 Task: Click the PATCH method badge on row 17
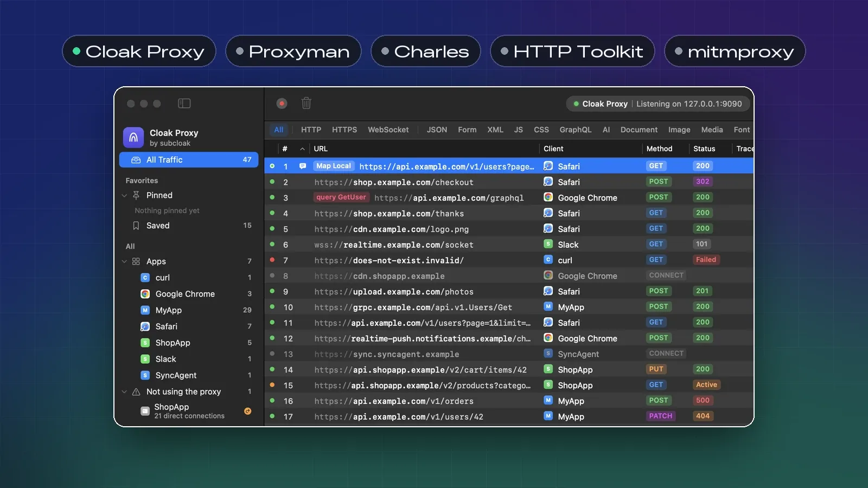coord(660,416)
